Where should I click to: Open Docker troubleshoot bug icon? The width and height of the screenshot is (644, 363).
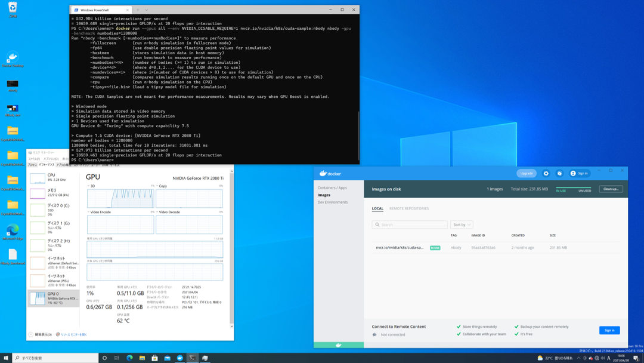(559, 174)
